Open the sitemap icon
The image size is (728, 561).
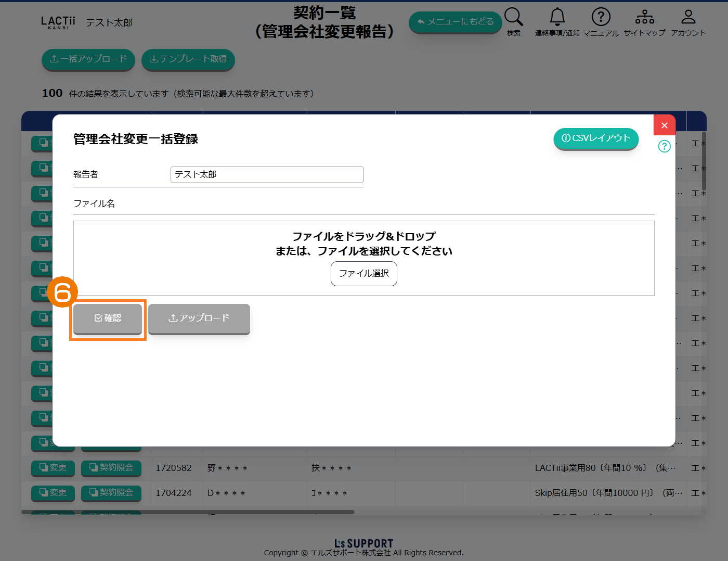pyautogui.click(x=644, y=17)
